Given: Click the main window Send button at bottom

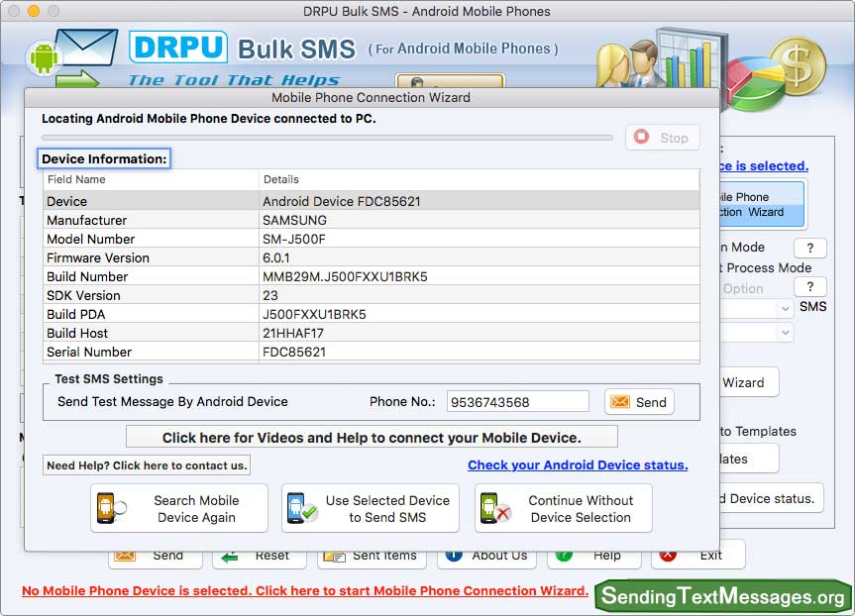Looking at the screenshot, I should 156,559.
